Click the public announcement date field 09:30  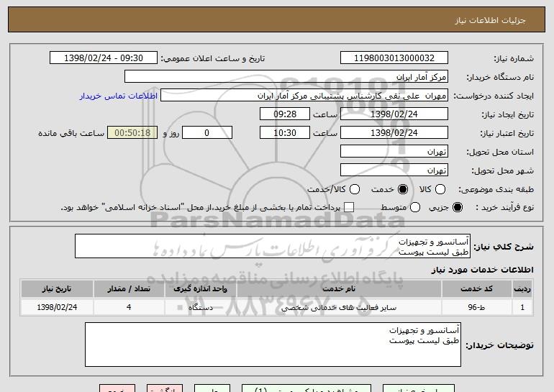(104, 58)
